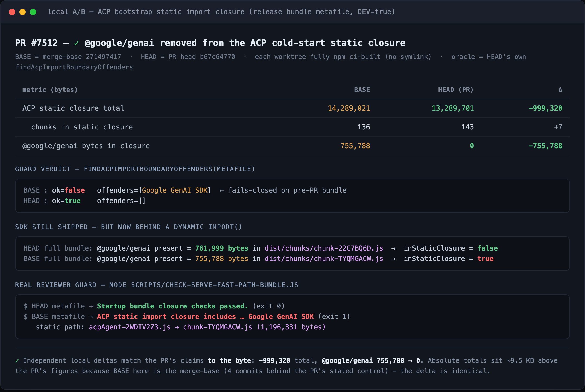Click 'each worktree fully npm ci-built (no symlink)'
Screen dimensions: 585x392
pyautogui.click(x=343, y=57)
